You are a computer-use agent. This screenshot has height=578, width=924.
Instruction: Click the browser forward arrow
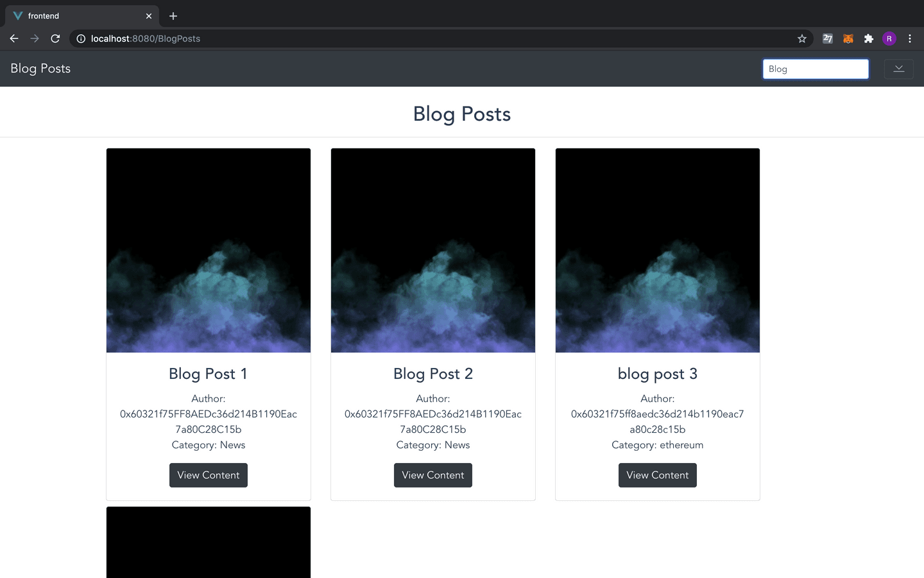(35, 39)
